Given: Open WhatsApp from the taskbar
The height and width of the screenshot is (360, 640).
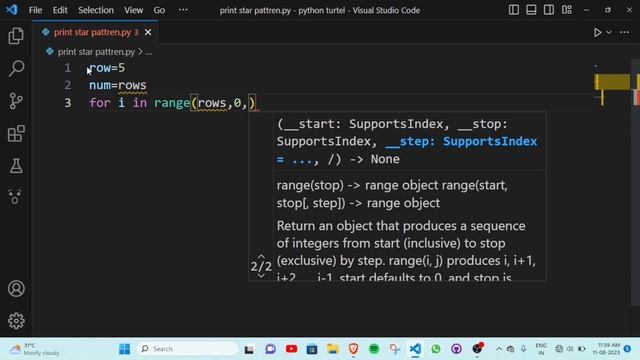Looking at the screenshot, I should [436, 349].
